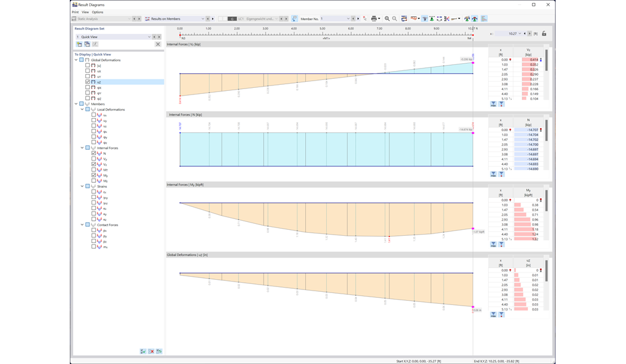Open the Quick View dropdown

[149, 37]
